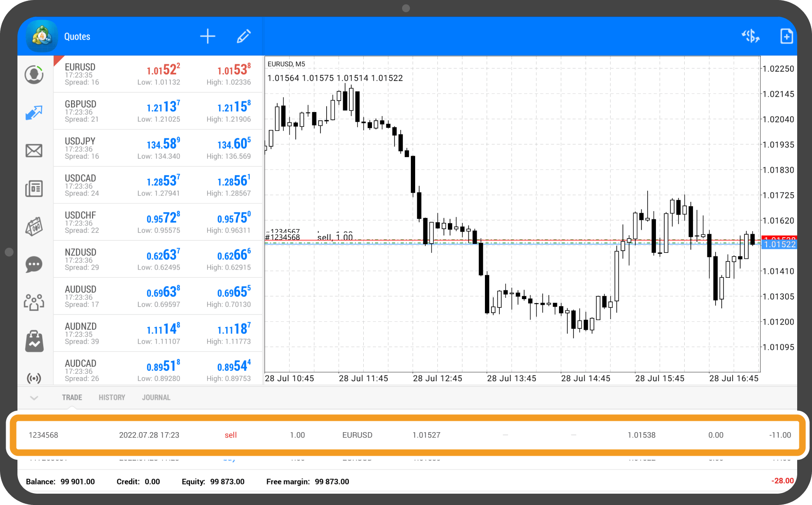Switch to the JOURNAL tab
The height and width of the screenshot is (505, 812).
pos(156,398)
